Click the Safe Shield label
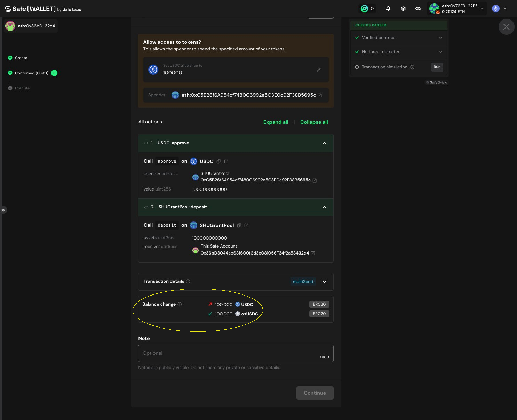The image size is (517, 420). click(x=437, y=82)
